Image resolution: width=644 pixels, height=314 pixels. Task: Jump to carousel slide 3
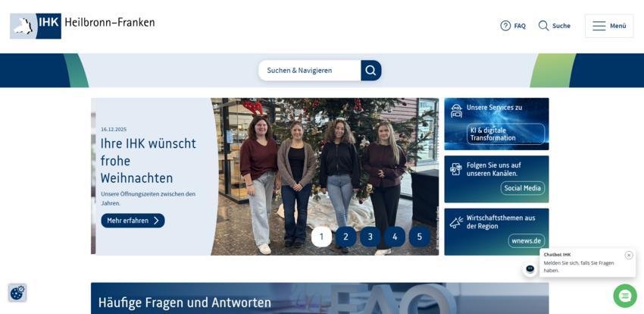370,237
